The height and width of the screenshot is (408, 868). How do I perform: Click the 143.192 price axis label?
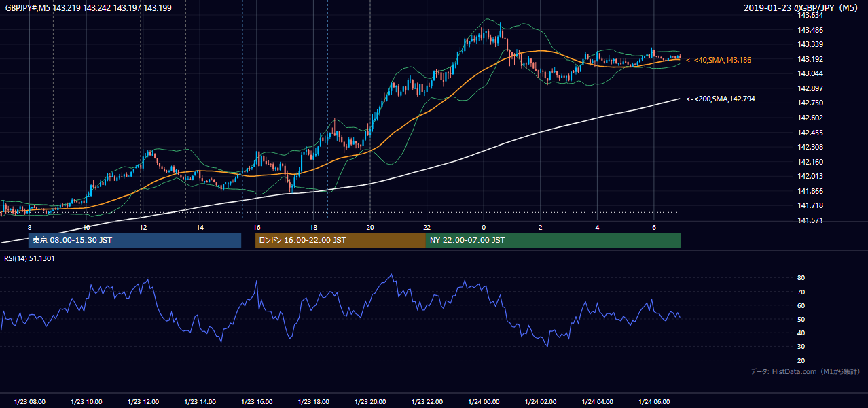(x=810, y=59)
